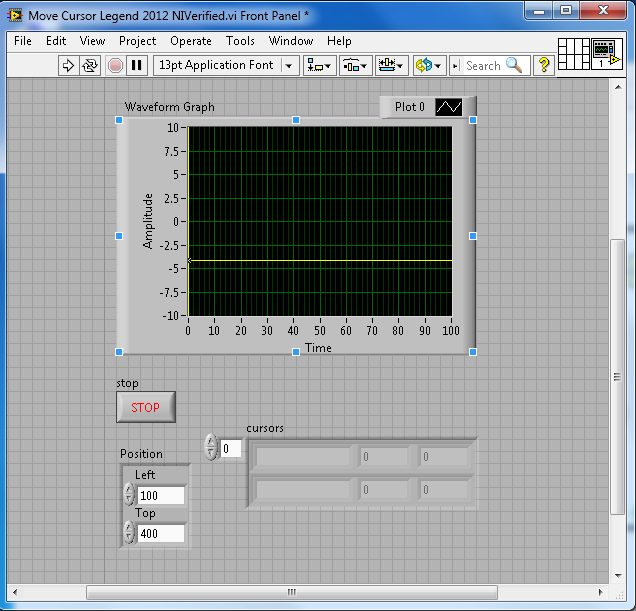
Task: Click the connector pane grid icon
Action: [572, 52]
